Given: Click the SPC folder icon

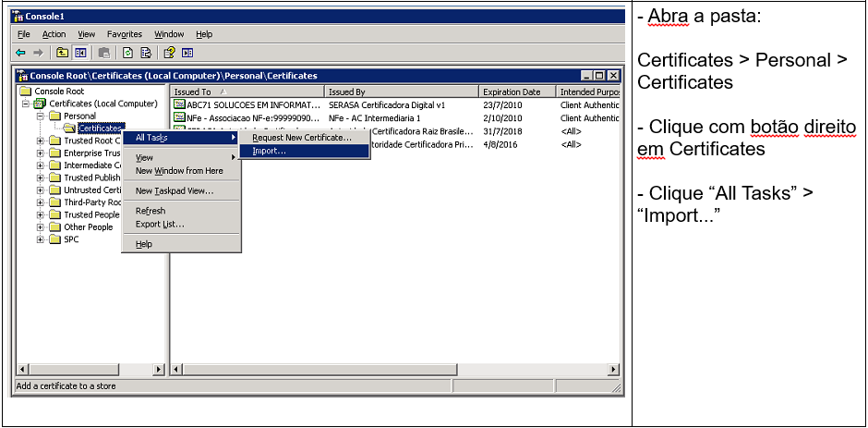Looking at the screenshot, I should 54,239.
